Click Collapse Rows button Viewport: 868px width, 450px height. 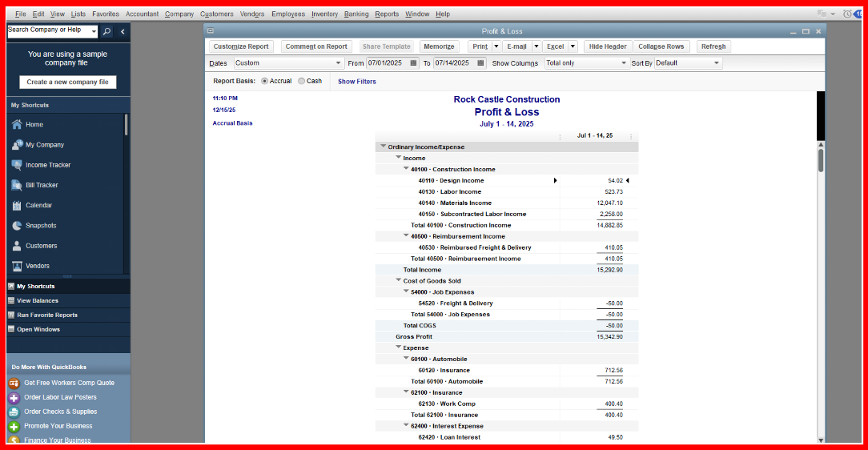pyautogui.click(x=661, y=46)
